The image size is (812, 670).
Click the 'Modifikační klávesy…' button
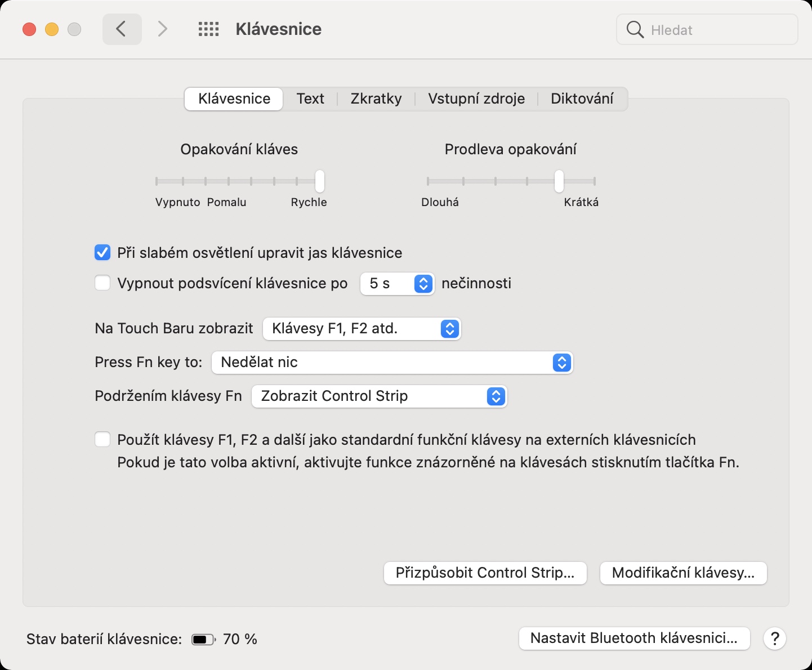[683, 573]
